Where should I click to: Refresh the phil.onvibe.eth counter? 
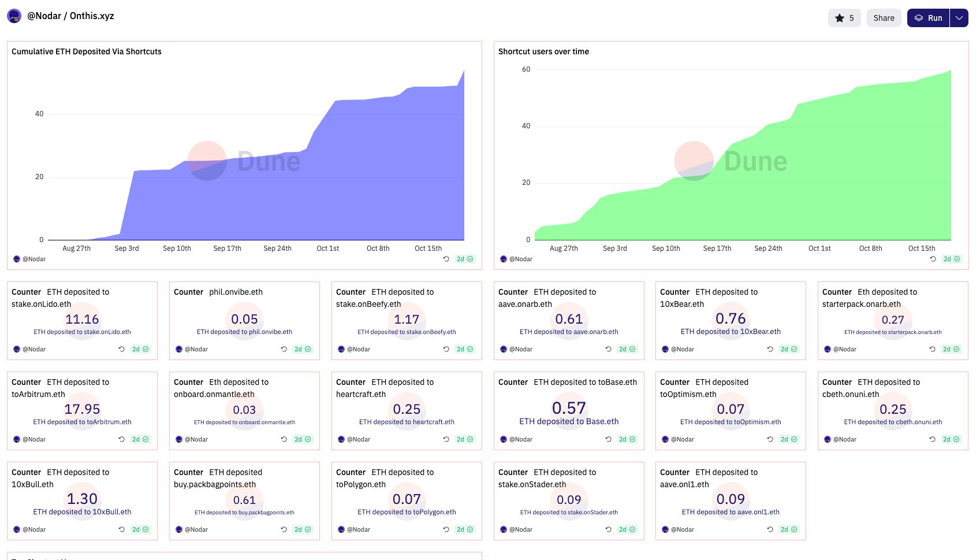(x=284, y=349)
